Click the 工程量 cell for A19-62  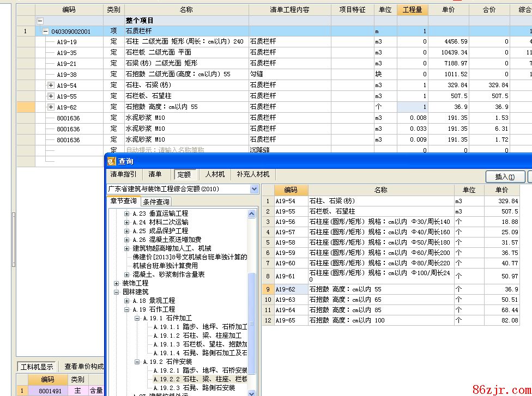[x=412, y=107]
